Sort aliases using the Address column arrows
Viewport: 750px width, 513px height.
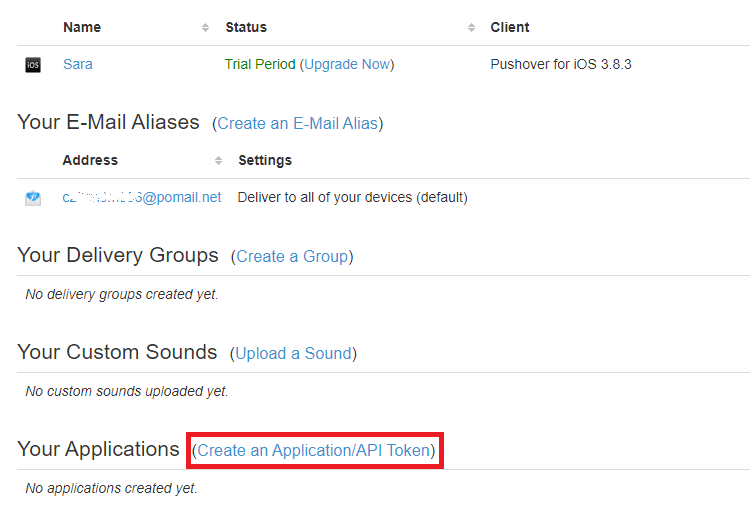pos(218,160)
